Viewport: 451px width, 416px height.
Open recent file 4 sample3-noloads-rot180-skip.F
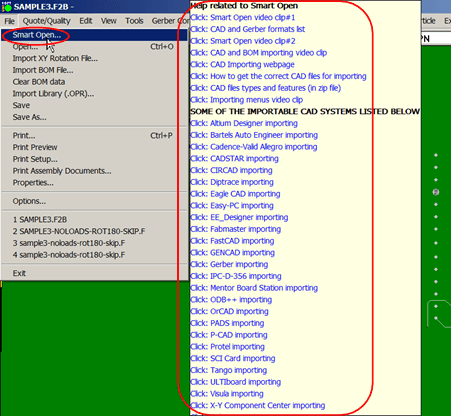coord(95,255)
